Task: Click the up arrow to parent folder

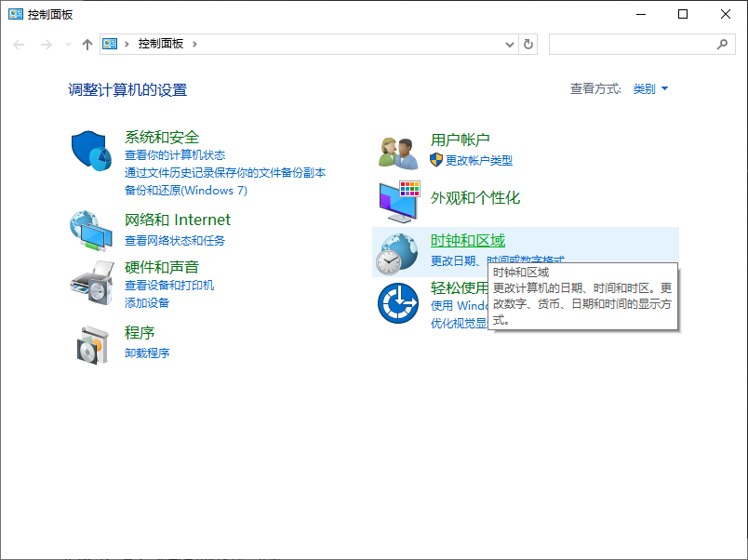Action: (87, 44)
